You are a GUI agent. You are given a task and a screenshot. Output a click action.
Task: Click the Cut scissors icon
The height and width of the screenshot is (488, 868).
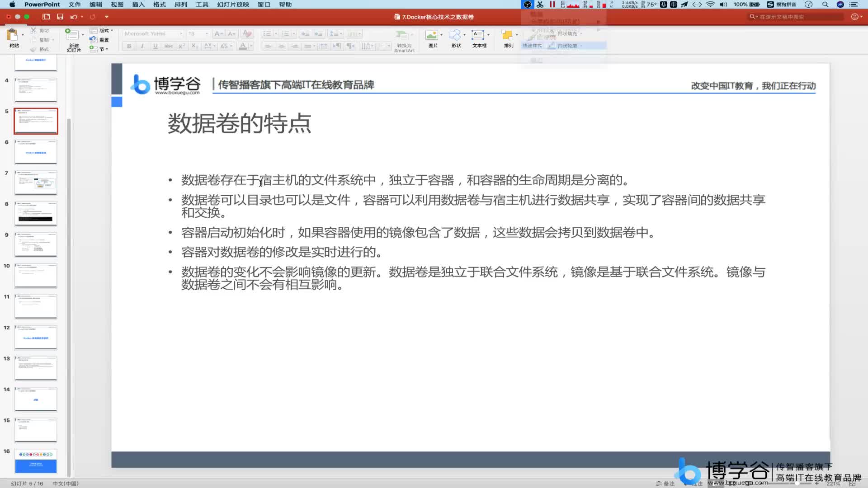point(34,30)
